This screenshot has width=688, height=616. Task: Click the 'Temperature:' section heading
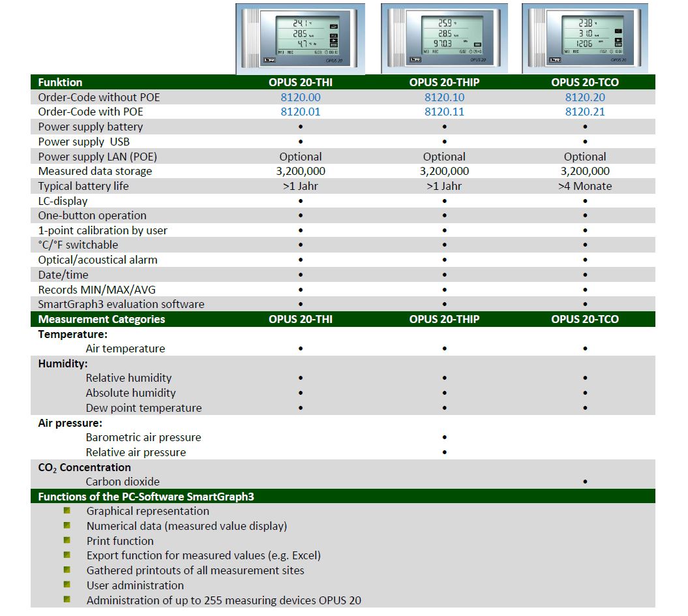73,334
